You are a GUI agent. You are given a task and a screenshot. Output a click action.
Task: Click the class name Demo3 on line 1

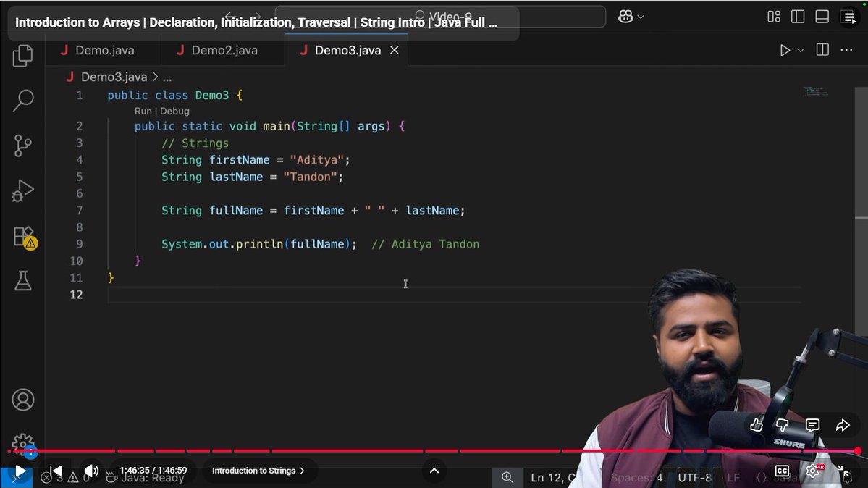click(x=212, y=96)
